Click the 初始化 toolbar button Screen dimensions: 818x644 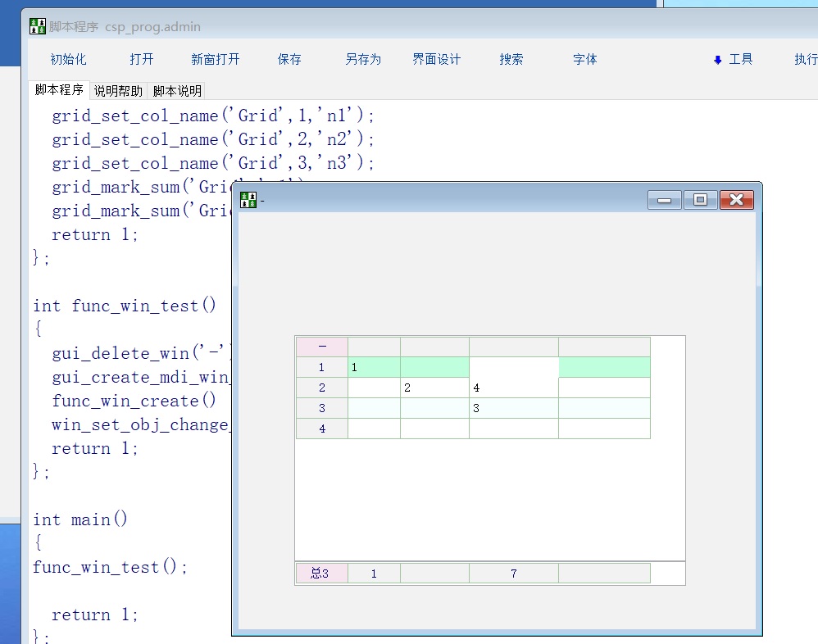click(68, 59)
